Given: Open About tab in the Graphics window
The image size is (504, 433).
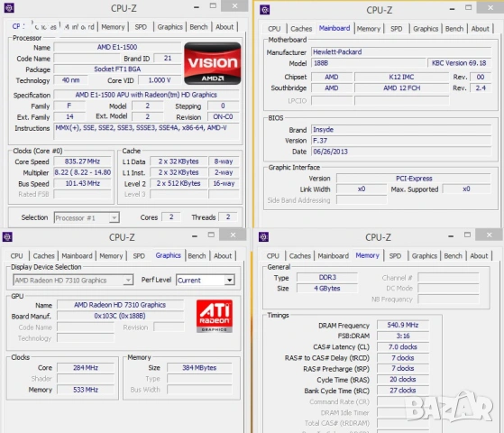Looking at the screenshot, I should [223, 256].
